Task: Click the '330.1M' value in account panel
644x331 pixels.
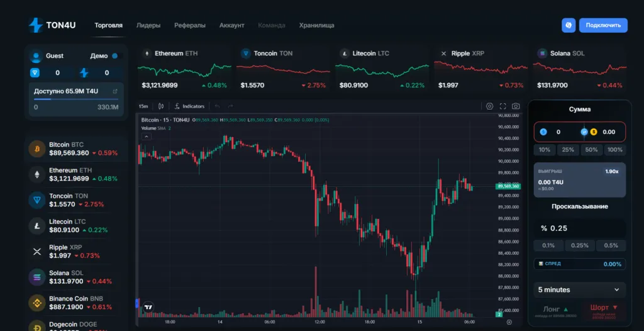Action: click(x=108, y=108)
